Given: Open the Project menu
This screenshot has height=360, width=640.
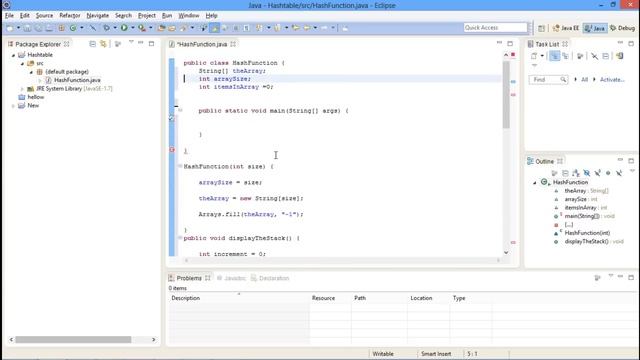Looking at the screenshot, I should tap(147, 16).
